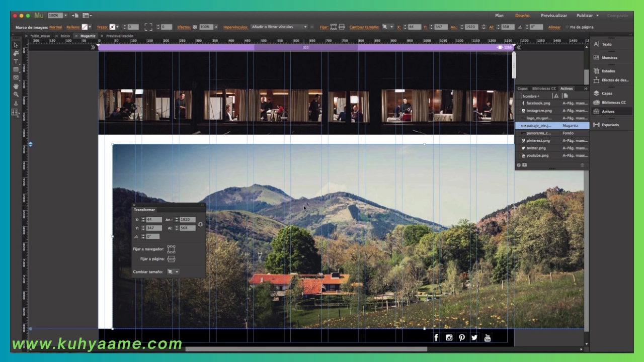Click the help question icon in Activos panel
Viewport: 644px width, 362px height.
coord(519,165)
